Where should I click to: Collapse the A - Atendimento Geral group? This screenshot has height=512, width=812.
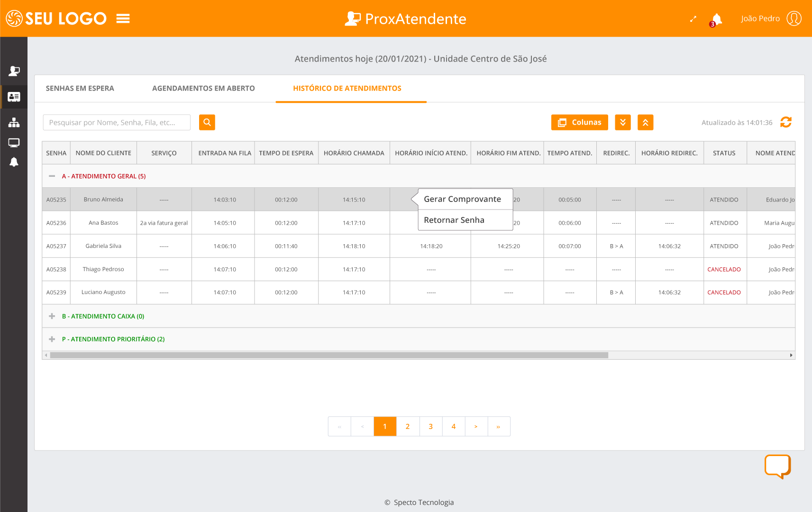coord(52,176)
